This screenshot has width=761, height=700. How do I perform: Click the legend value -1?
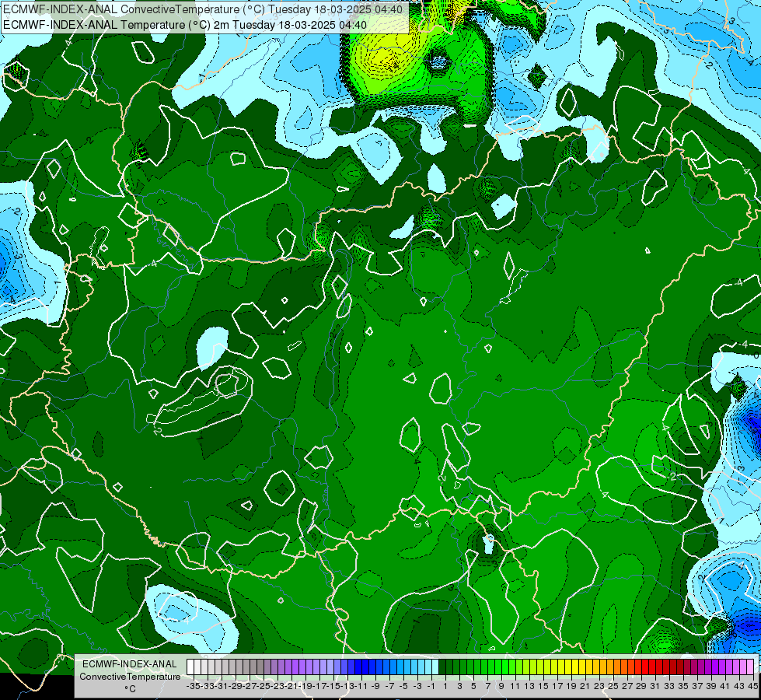(x=431, y=687)
